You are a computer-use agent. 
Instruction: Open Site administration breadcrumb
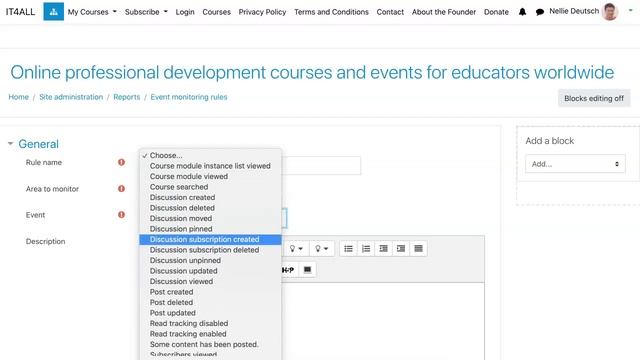tap(71, 97)
